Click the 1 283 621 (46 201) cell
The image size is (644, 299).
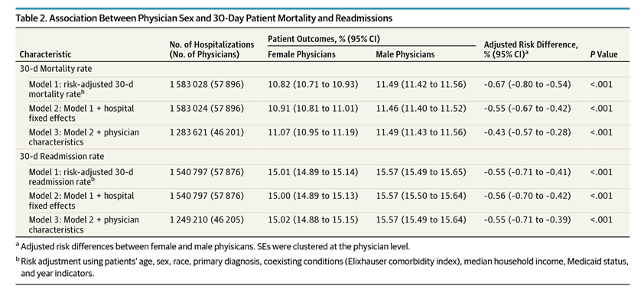tap(207, 132)
